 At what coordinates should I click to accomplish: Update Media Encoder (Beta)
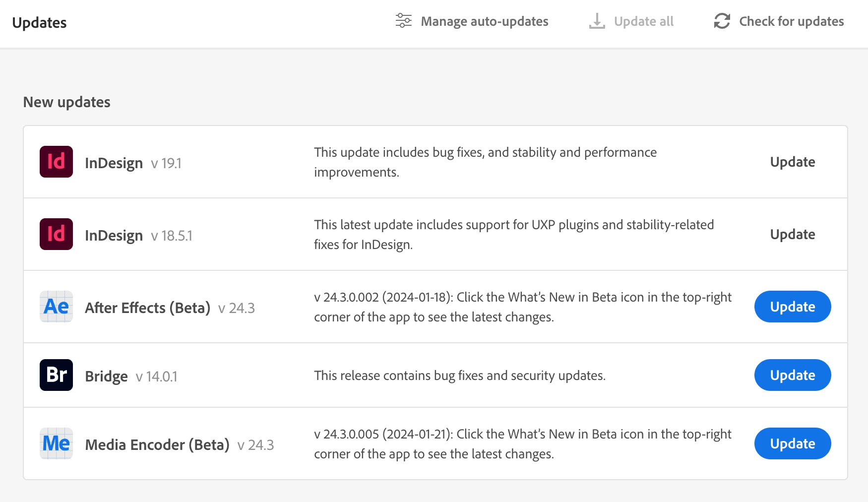click(x=792, y=443)
